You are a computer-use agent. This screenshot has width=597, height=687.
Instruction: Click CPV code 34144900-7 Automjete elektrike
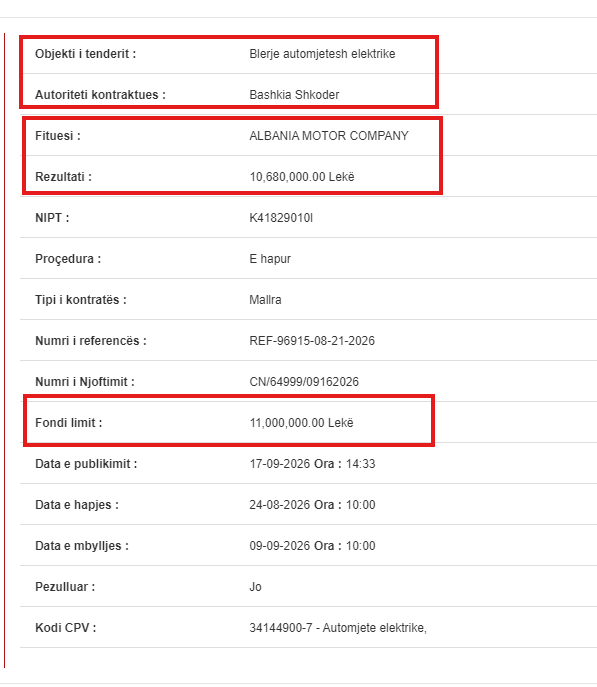[x=338, y=628]
